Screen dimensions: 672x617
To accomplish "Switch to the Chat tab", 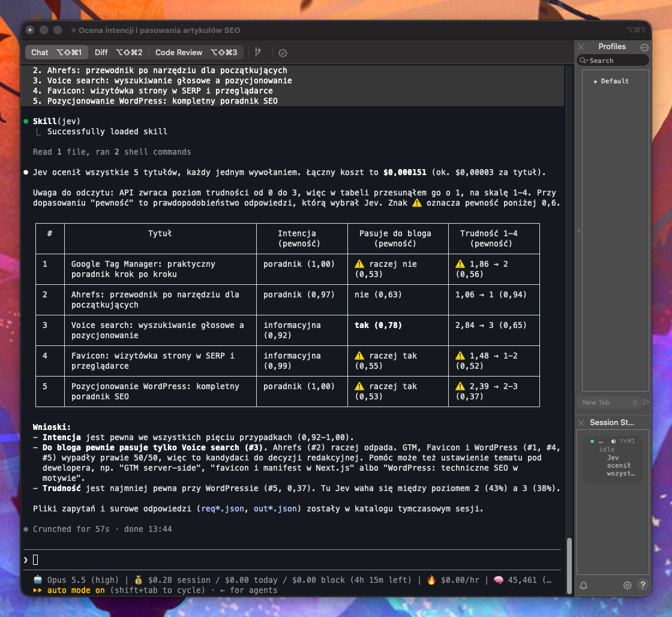I will point(56,52).
